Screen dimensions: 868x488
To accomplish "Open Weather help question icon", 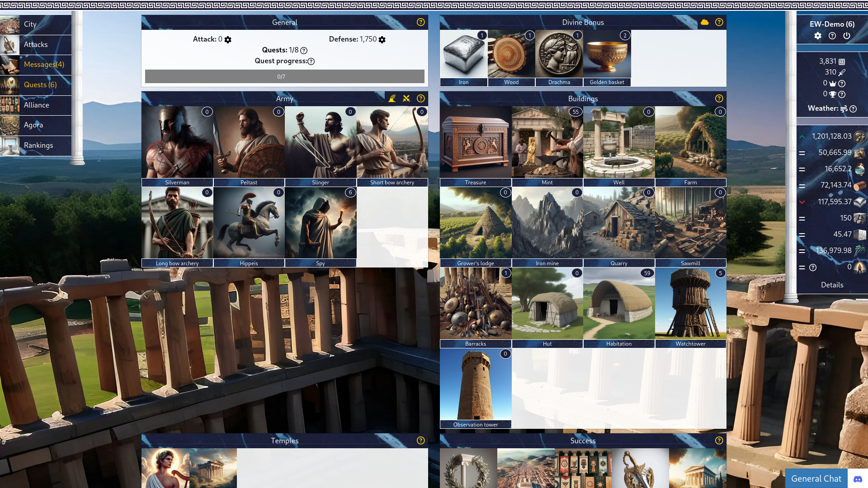I will [x=853, y=109].
